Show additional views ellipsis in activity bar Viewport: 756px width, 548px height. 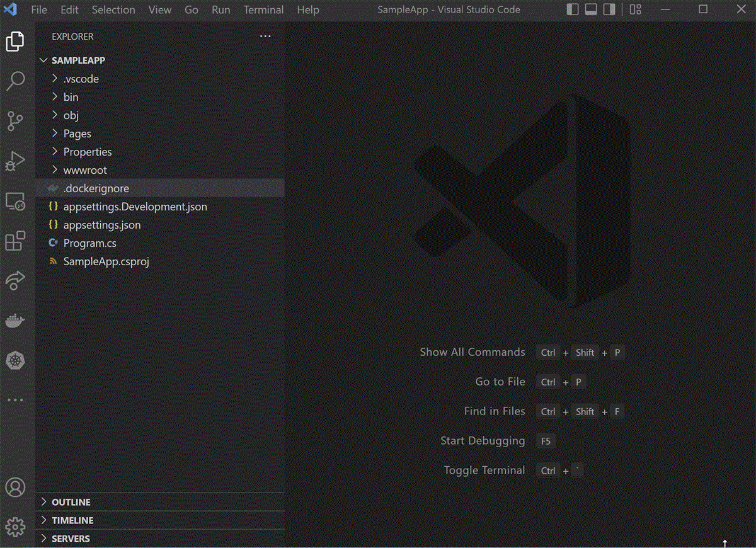[x=15, y=399]
